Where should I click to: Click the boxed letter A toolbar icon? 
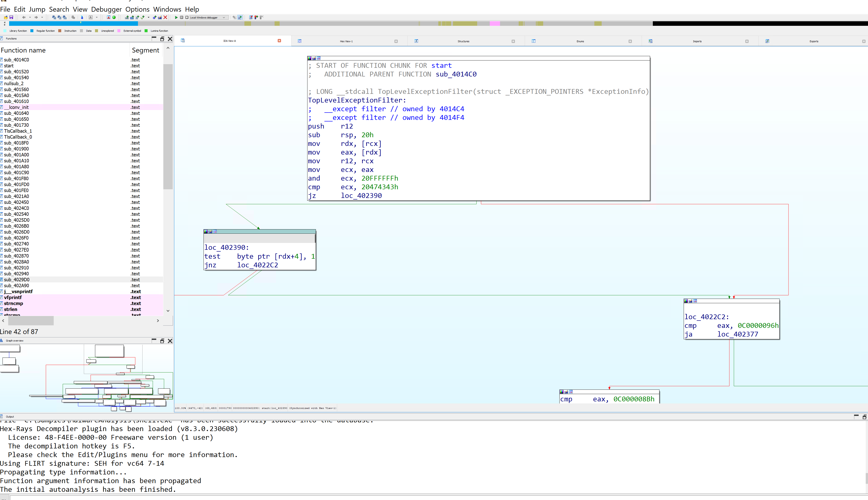click(91, 18)
